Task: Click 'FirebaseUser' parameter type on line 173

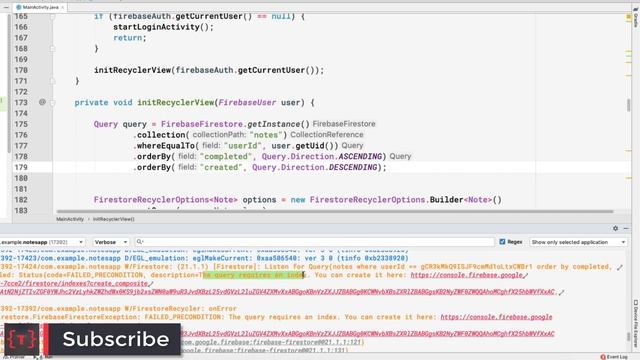Action: [x=247, y=102]
